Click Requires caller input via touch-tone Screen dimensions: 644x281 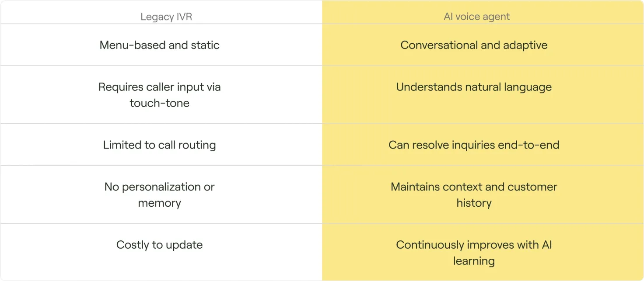tap(160, 95)
